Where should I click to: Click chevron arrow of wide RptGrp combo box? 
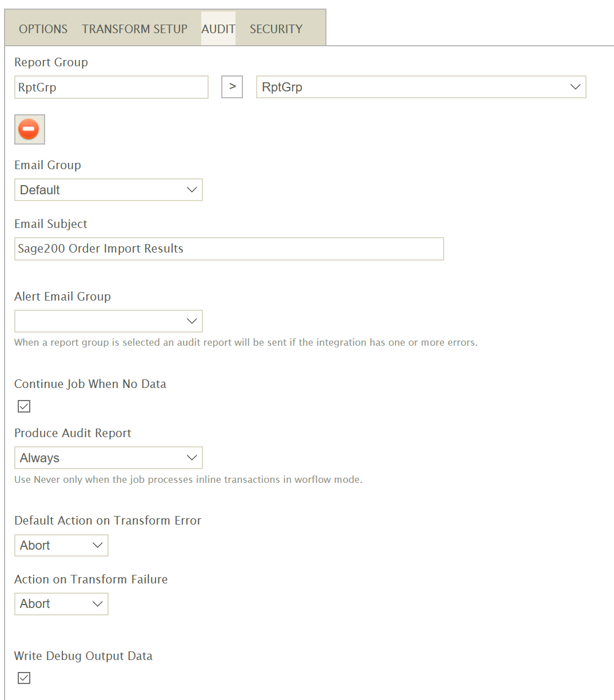pyautogui.click(x=575, y=87)
